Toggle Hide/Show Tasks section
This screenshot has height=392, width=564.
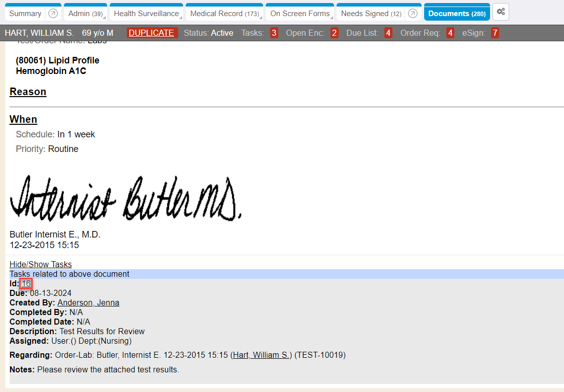tap(41, 265)
